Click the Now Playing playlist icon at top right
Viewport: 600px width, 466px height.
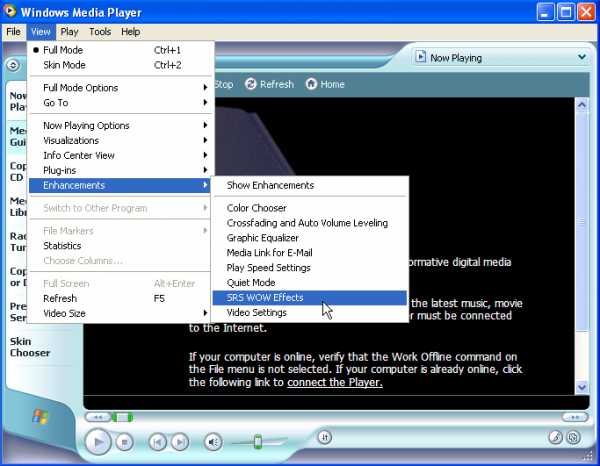420,57
